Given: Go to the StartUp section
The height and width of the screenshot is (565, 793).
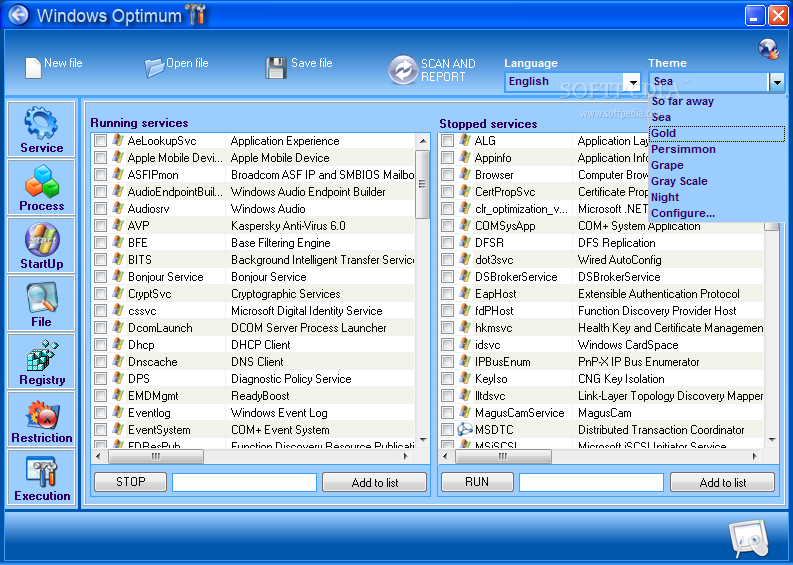Looking at the screenshot, I should pos(41,245).
